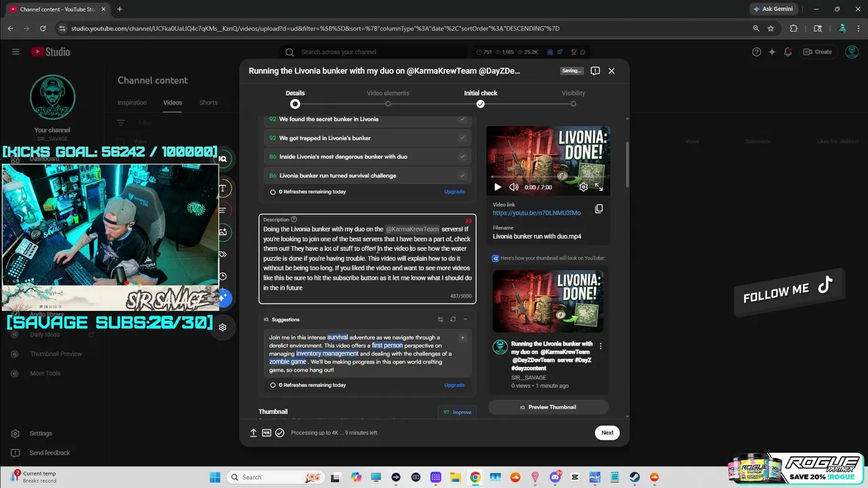Open Chrome extensions puzzle icon
Image resolution: width=868 pixels, height=488 pixels.
tap(793, 28)
